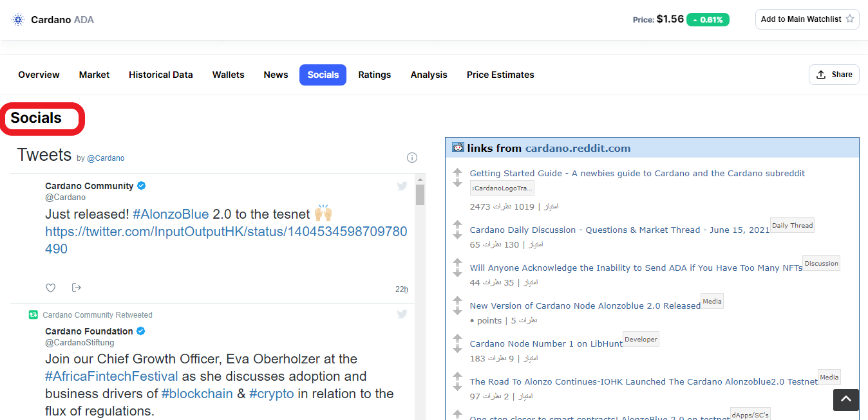The height and width of the screenshot is (420, 868).
Task: Downvote the Getting Started Guide post
Action: click(457, 183)
